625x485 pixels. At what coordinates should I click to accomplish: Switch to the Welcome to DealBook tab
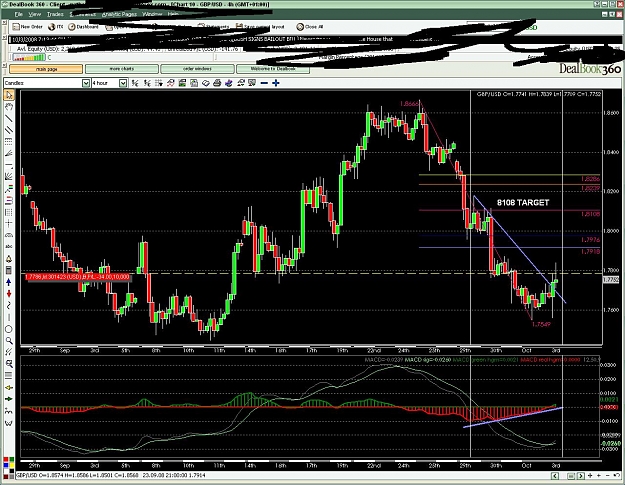pos(273,69)
